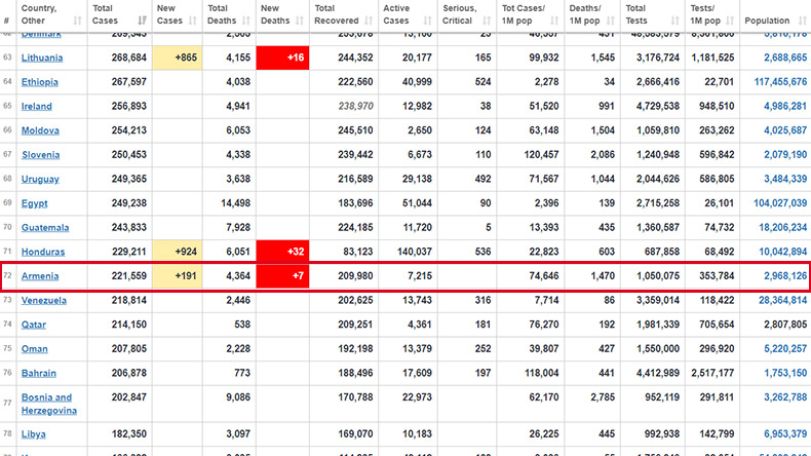This screenshot has width=811, height=456.
Task: Open Ethiopia population 117,455,676 link
Action: 780,82
